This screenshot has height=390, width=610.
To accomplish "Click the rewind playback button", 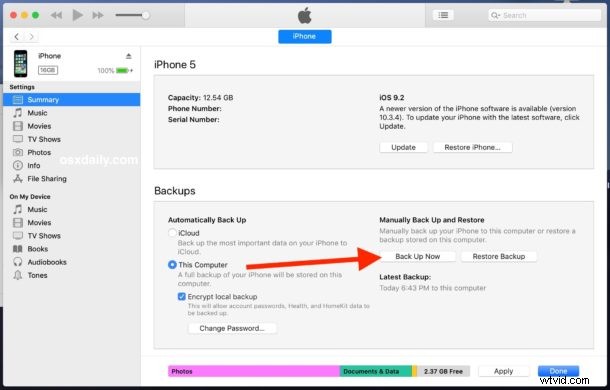I will pos(56,15).
